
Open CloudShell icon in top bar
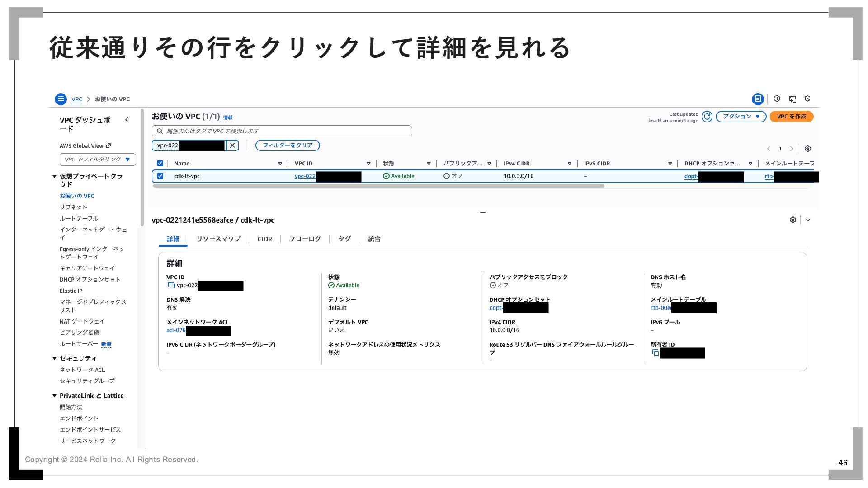[792, 99]
